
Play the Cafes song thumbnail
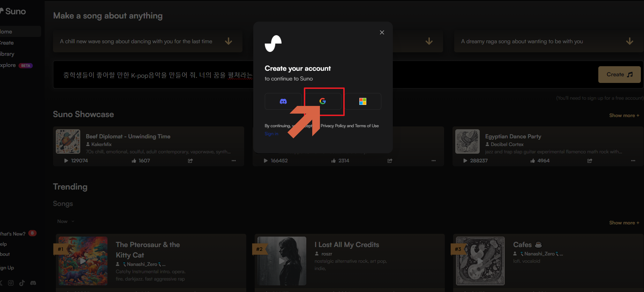click(480, 261)
